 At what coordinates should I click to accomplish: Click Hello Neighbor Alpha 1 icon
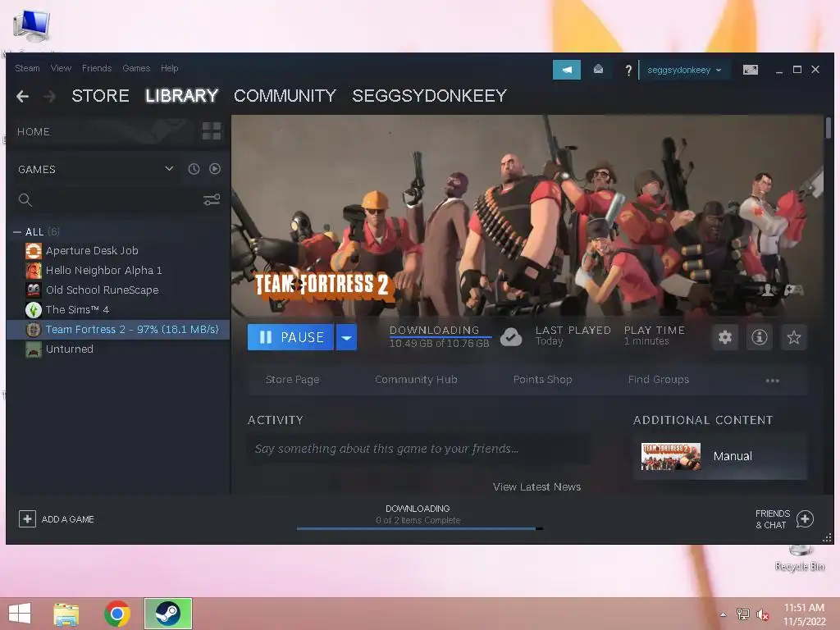[33, 271]
